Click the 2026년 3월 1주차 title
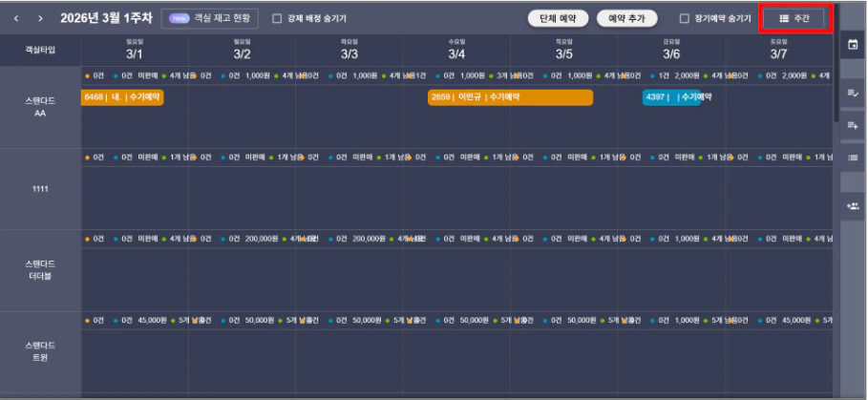Screen dimensions: 868x400 coord(106,18)
